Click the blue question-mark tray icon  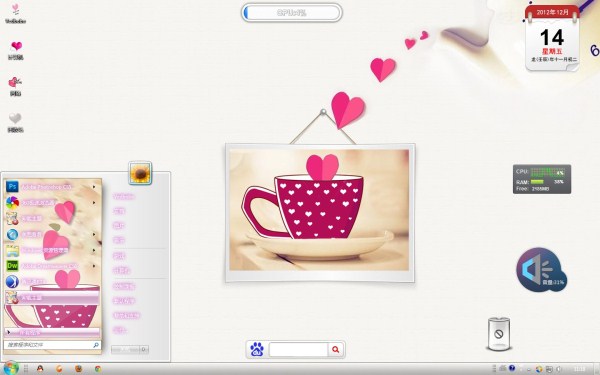[512, 368]
